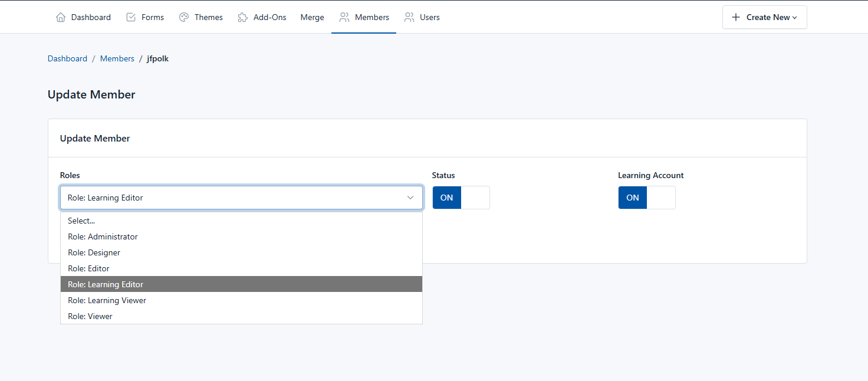Open the Merge menu item
This screenshot has width=868, height=381.
pyautogui.click(x=312, y=17)
